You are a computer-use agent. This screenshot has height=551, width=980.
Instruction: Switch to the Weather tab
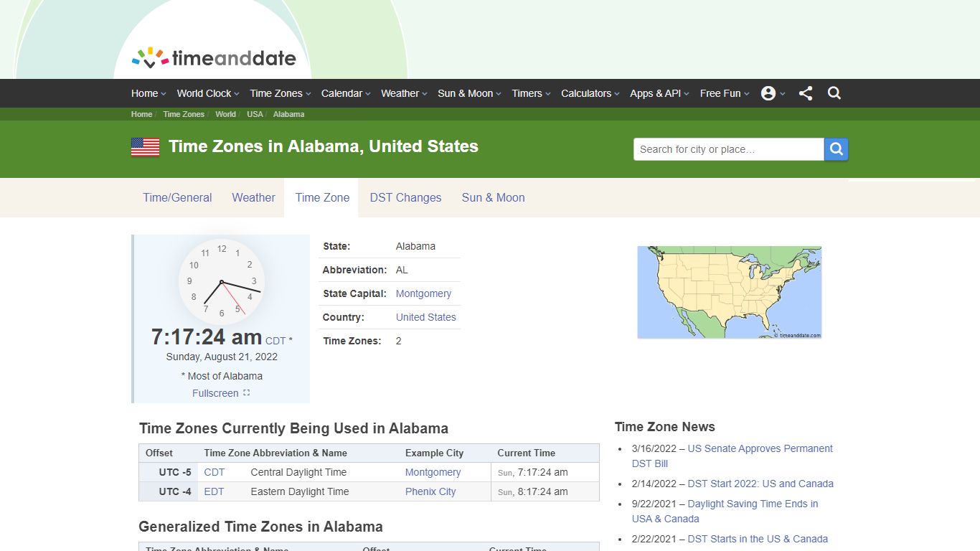point(253,198)
